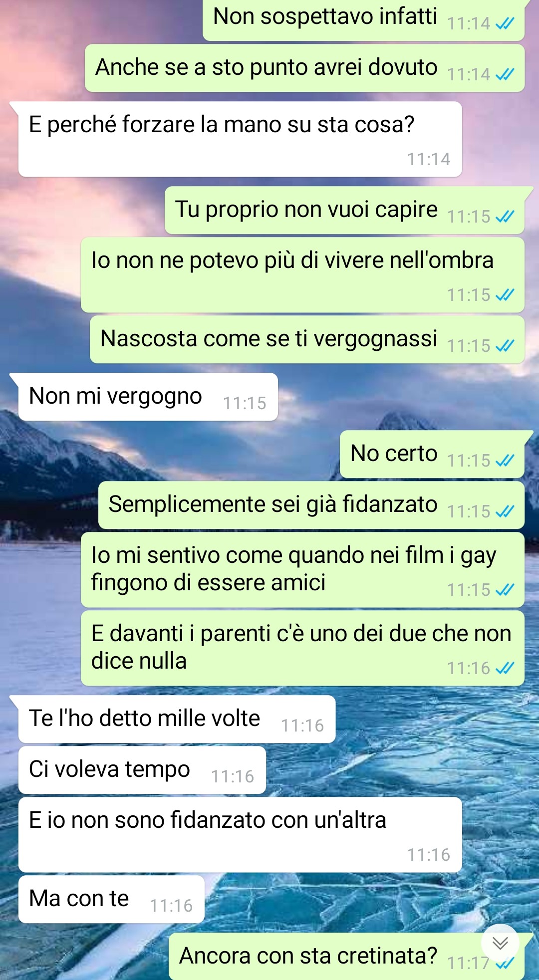539x980 pixels.
Task: Click double check marks on 'Tu proprio non vuoi capire'
Action: click(x=505, y=217)
